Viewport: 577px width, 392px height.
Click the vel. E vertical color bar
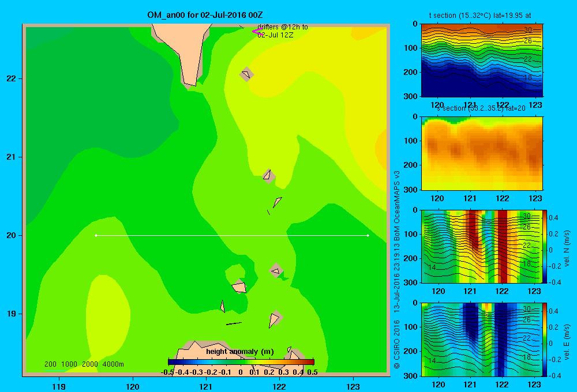[x=545, y=340]
